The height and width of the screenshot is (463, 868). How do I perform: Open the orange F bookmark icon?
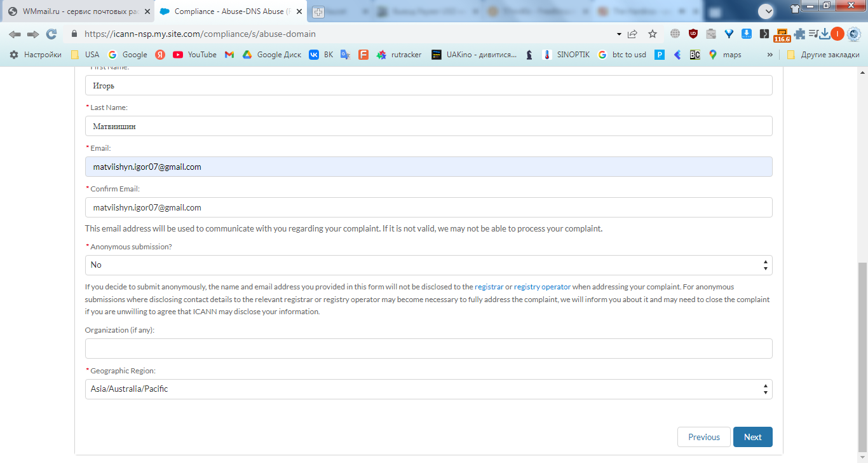point(363,55)
